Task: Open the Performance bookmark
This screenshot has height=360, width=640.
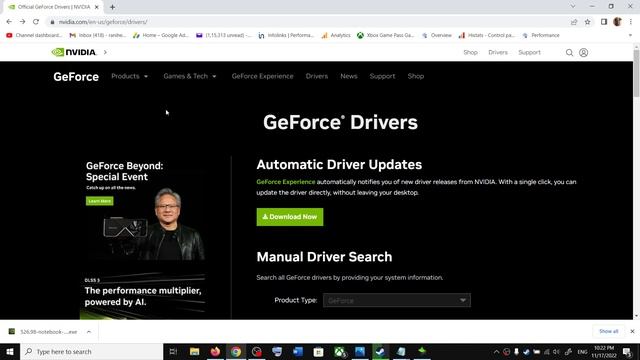Action: (541, 36)
